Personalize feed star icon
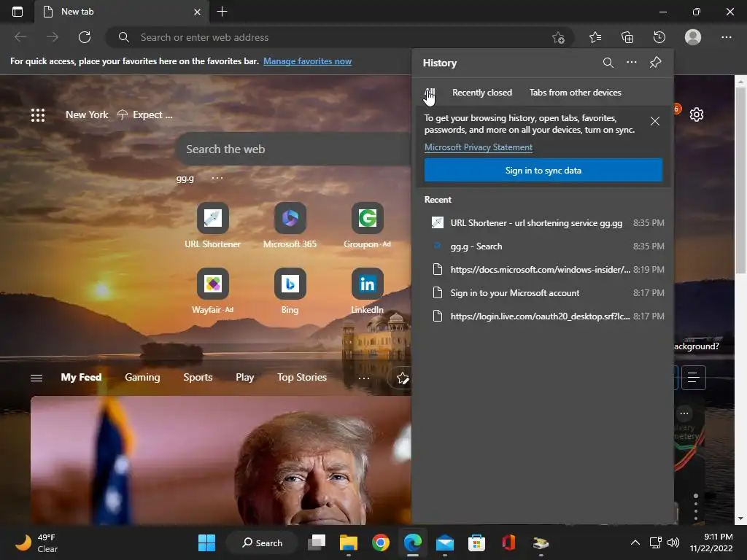The image size is (747, 560). [x=402, y=378]
